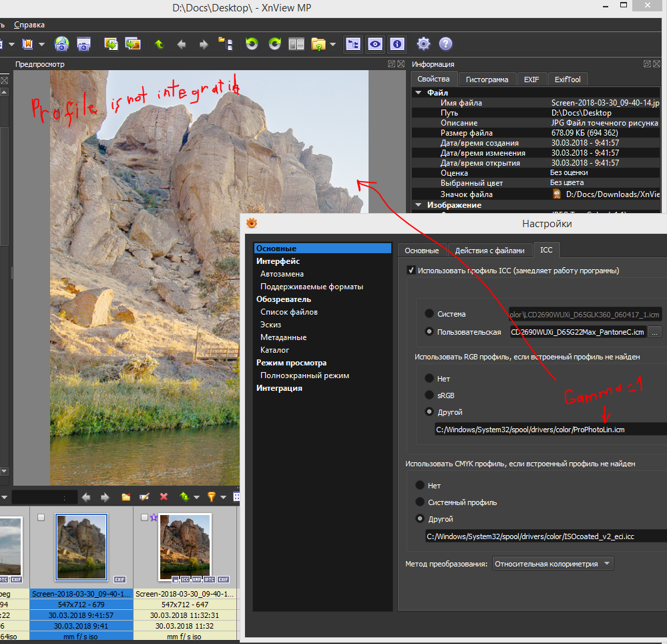Open the Действия с файлами settings tab
The width and height of the screenshot is (667, 644).
pos(490,251)
